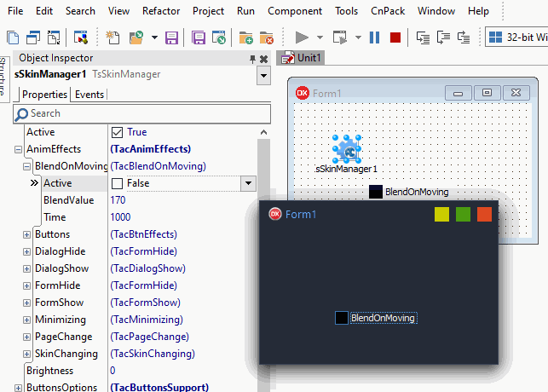
Task: Open the Project menu
Action: (208, 11)
